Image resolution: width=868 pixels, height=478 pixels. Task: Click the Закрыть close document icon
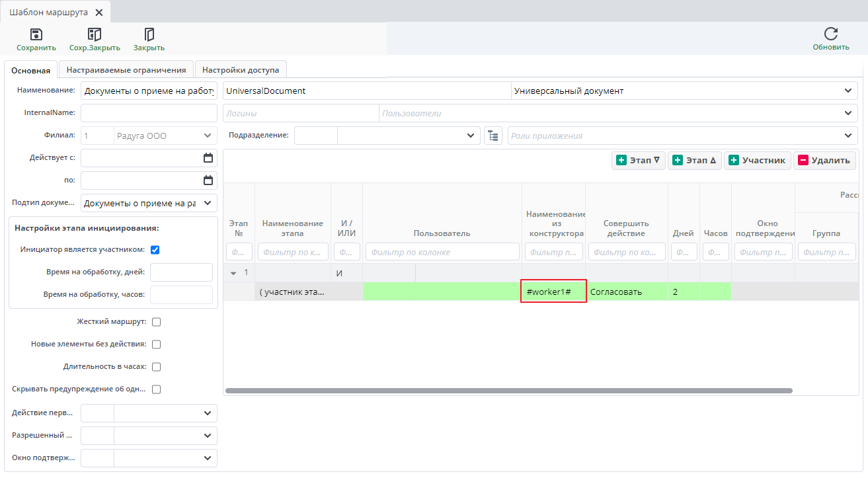[x=149, y=35]
